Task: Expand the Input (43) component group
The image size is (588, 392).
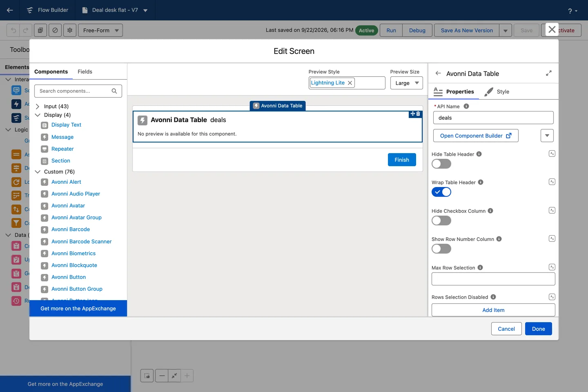Action: [x=38, y=106]
